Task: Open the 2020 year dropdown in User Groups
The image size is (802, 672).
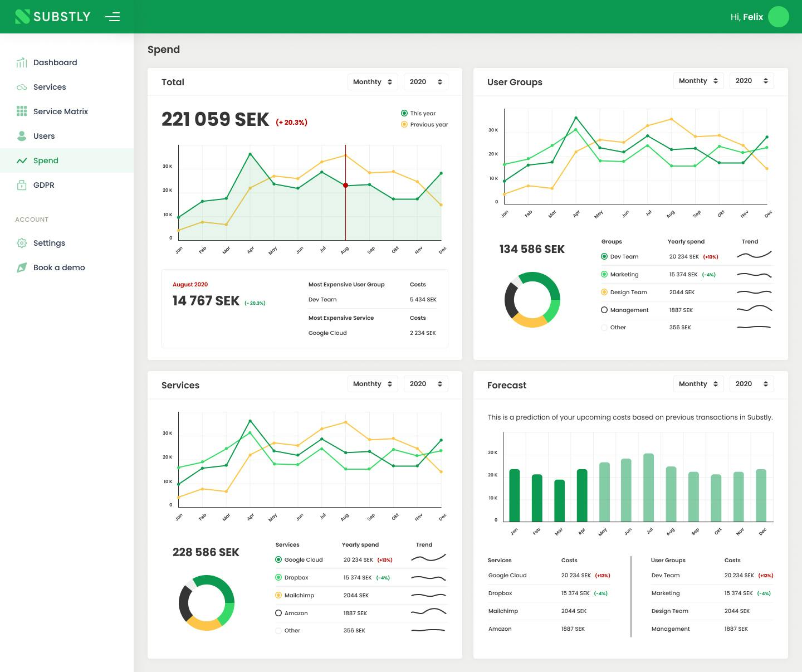Action: pyautogui.click(x=751, y=81)
